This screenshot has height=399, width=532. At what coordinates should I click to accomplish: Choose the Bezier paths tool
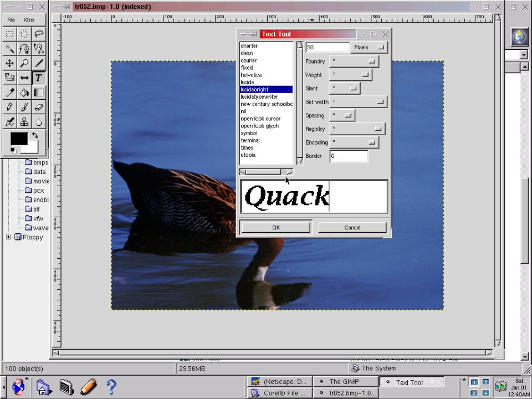pos(24,49)
